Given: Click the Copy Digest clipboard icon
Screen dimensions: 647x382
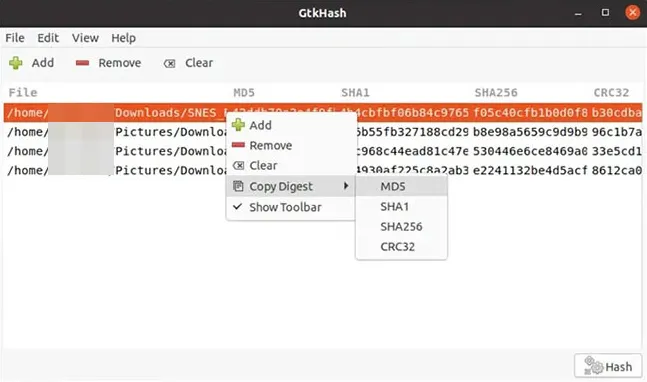Looking at the screenshot, I should [x=238, y=186].
